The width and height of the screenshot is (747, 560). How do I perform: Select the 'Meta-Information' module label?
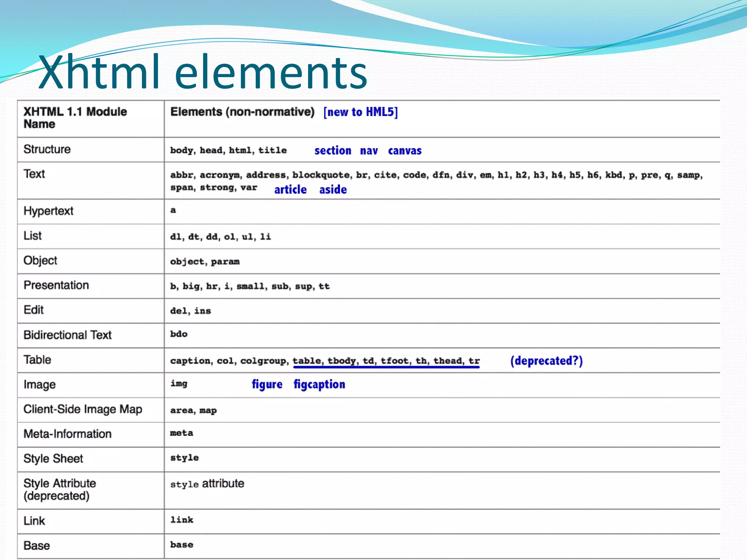67,434
